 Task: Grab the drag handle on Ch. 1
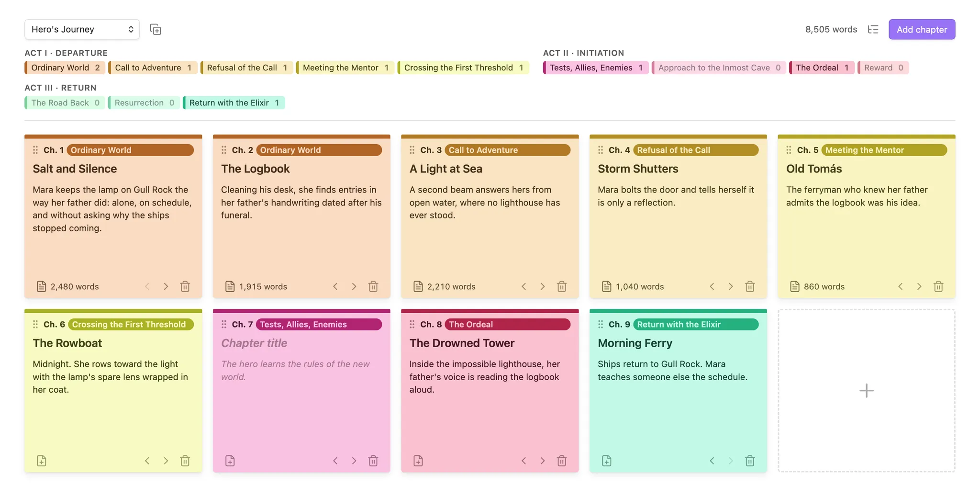[35, 150]
